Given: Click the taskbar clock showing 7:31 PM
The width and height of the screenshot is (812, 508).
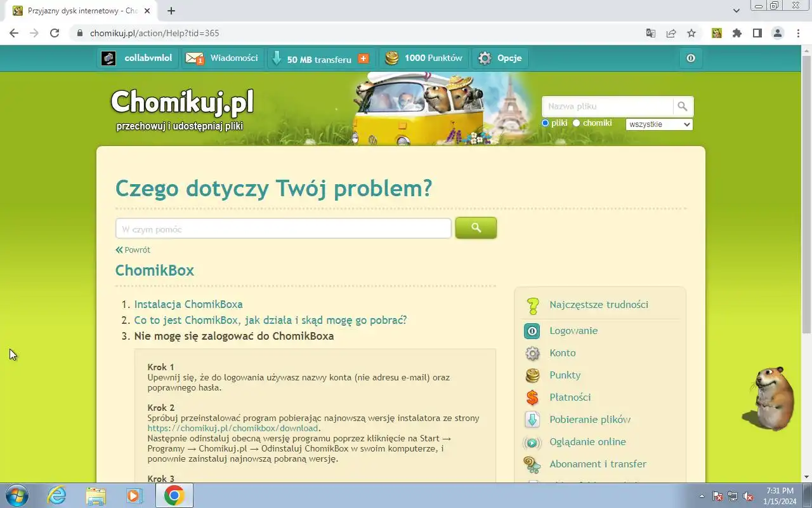Looking at the screenshot, I should pyautogui.click(x=780, y=496).
